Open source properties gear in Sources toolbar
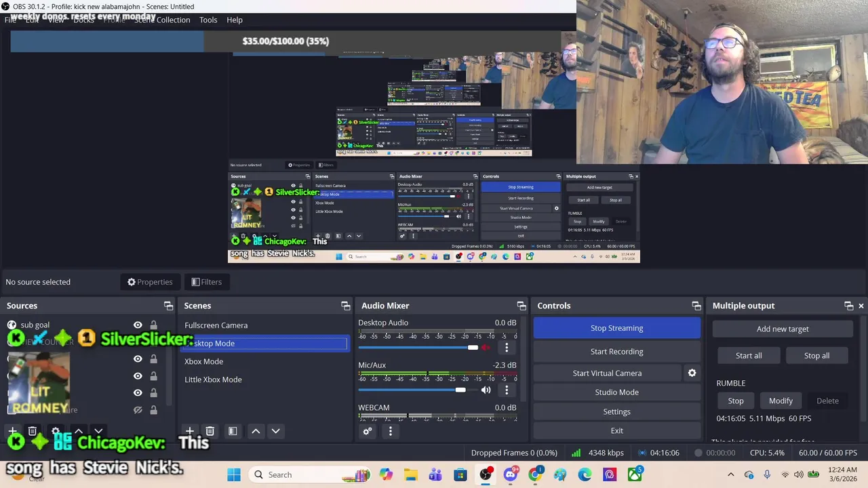This screenshot has width=868, height=488. (x=56, y=431)
